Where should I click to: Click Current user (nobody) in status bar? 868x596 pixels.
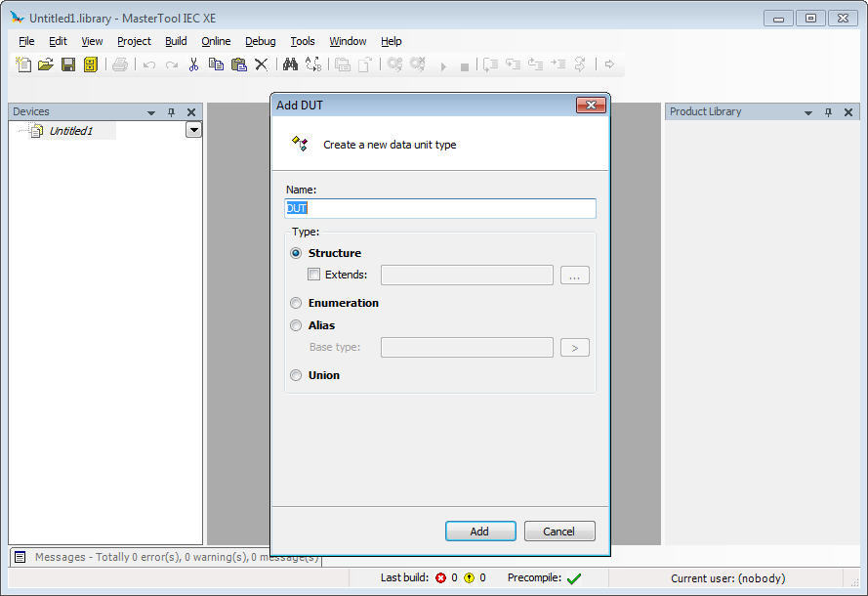pos(728,578)
